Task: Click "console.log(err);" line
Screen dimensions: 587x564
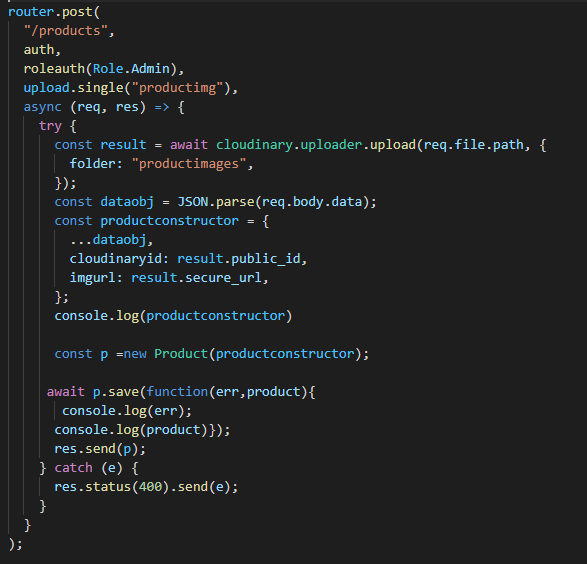Action: [127, 411]
